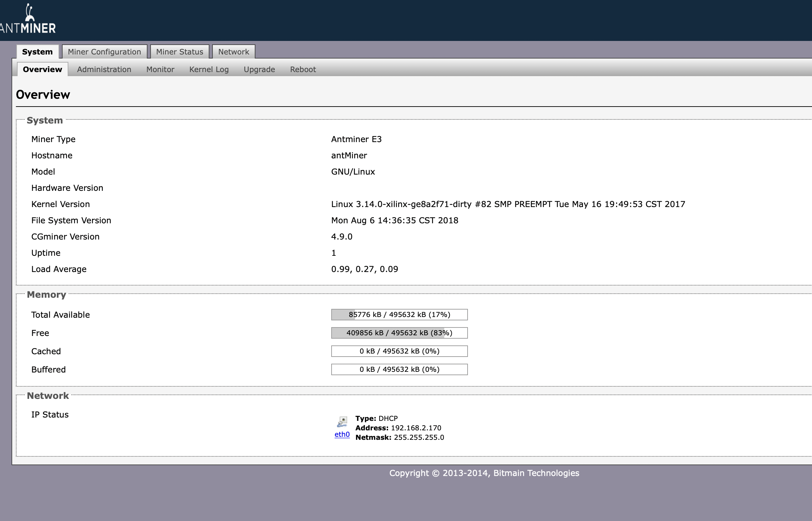Click the Total Available label
The height and width of the screenshot is (521, 812).
(x=61, y=315)
